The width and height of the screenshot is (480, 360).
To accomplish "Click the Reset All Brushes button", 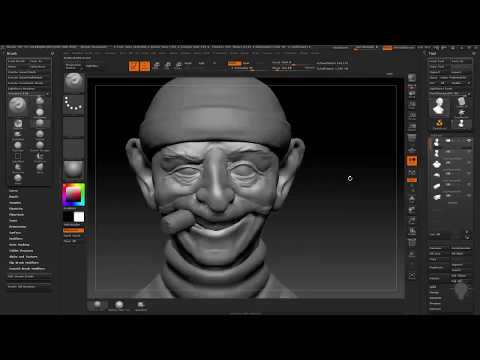I will (x=29, y=286).
